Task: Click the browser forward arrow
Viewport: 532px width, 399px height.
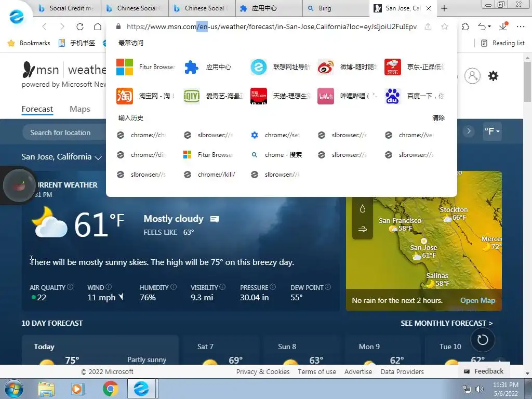Action: 62,26
